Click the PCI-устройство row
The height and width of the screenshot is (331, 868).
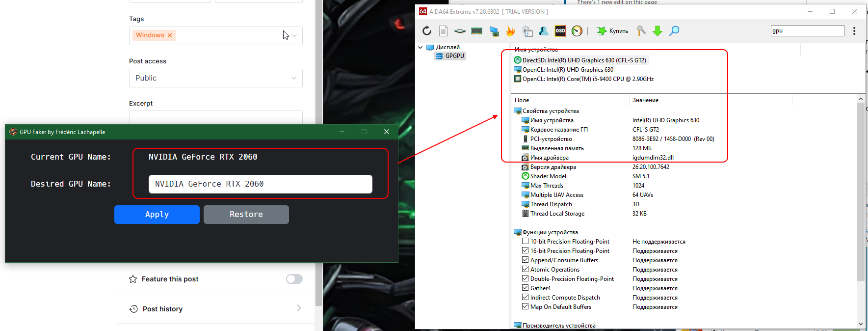click(547, 139)
